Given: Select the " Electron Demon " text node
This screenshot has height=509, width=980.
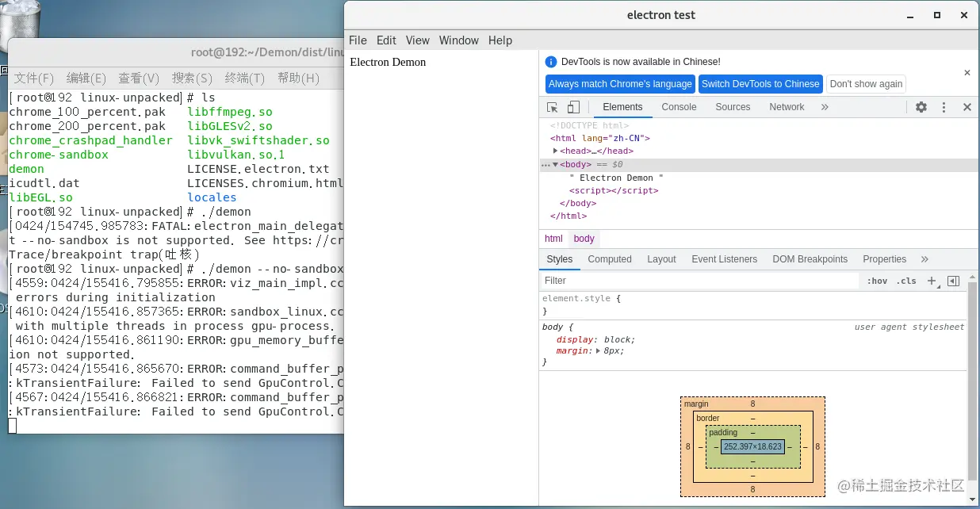Looking at the screenshot, I should coord(616,178).
